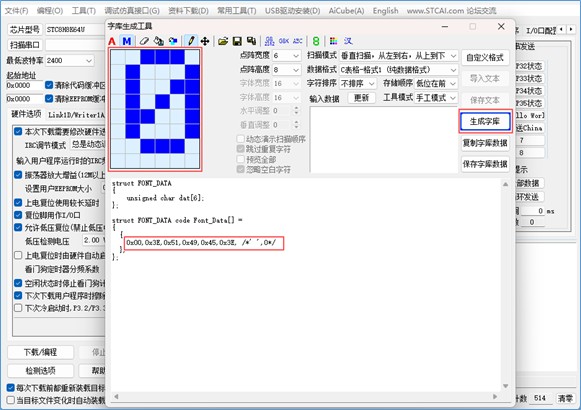Select the four-arrow move tool

tap(205, 41)
